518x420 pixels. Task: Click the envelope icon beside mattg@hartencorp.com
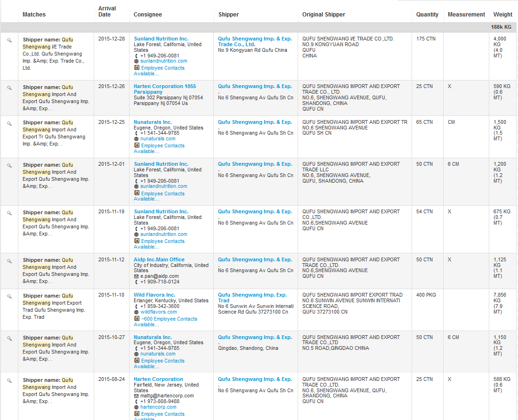(136, 396)
